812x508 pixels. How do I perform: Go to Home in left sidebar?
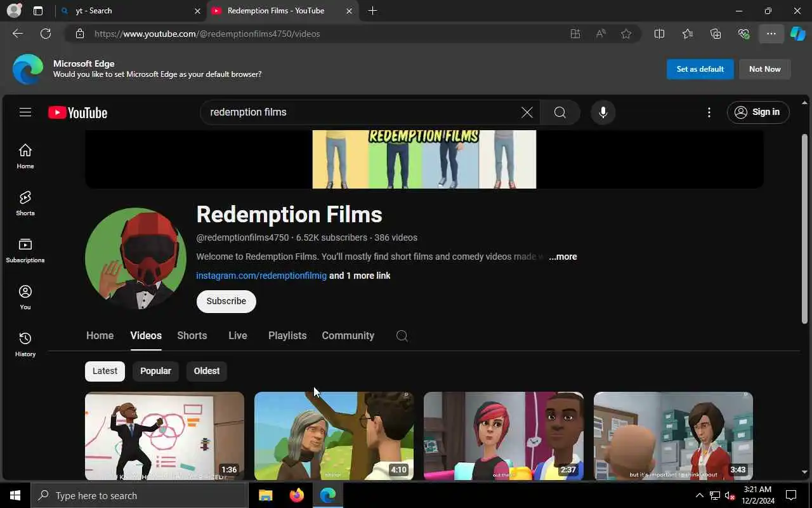[x=25, y=156]
